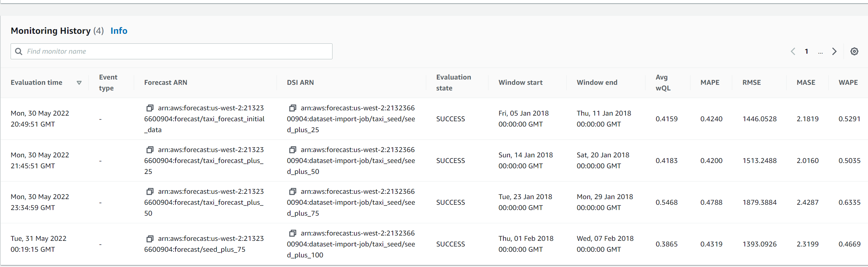Select Tue, 31 May 2022 evaluation cell
Screen dimensions: 868x267
pyautogui.click(x=38, y=244)
